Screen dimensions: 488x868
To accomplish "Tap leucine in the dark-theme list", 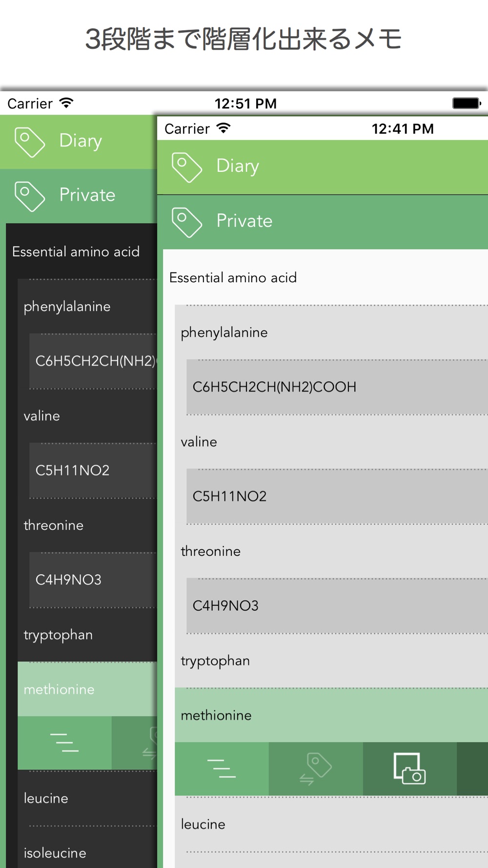I will [46, 798].
